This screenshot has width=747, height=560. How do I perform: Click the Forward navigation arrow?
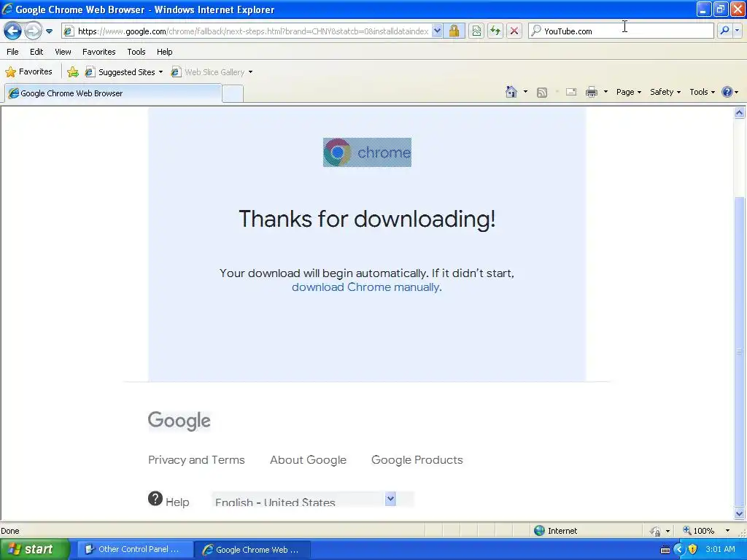click(x=33, y=31)
